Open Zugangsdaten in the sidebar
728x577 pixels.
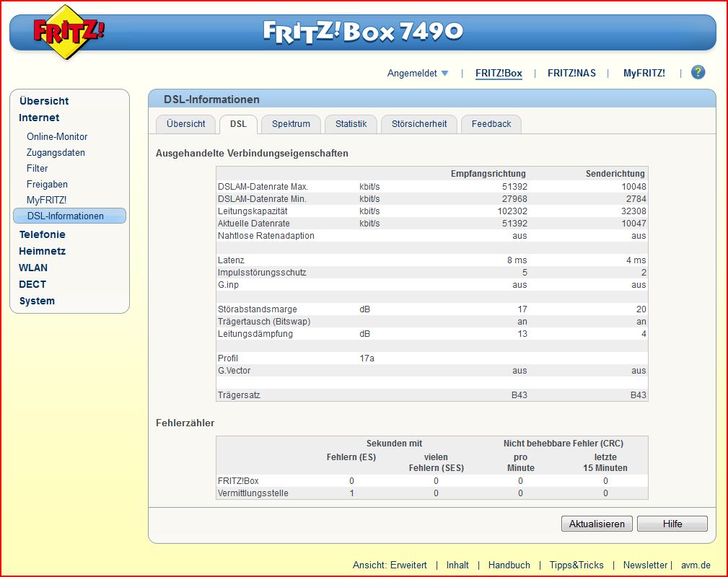click(x=56, y=152)
